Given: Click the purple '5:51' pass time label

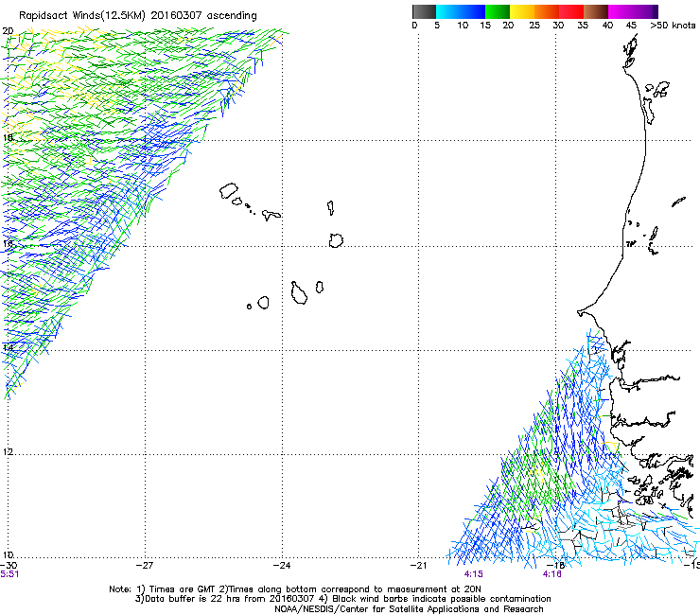Looking at the screenshot, I should [9, 574].
